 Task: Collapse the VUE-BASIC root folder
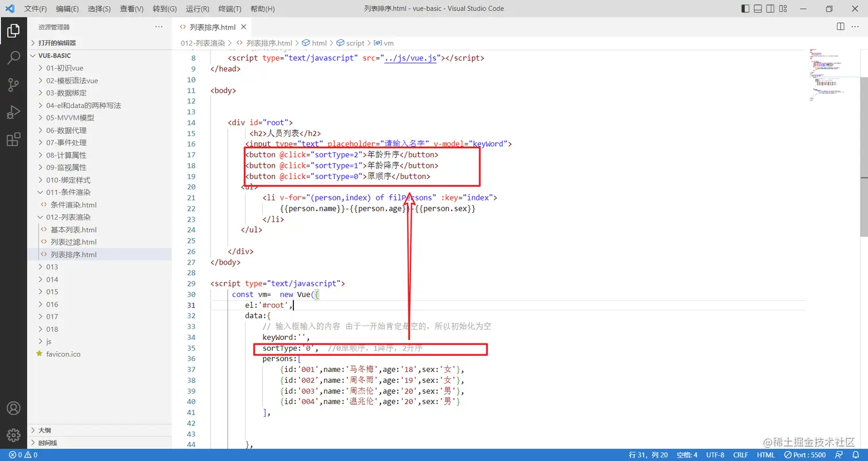pyautogui.click(x=99, y=56)
